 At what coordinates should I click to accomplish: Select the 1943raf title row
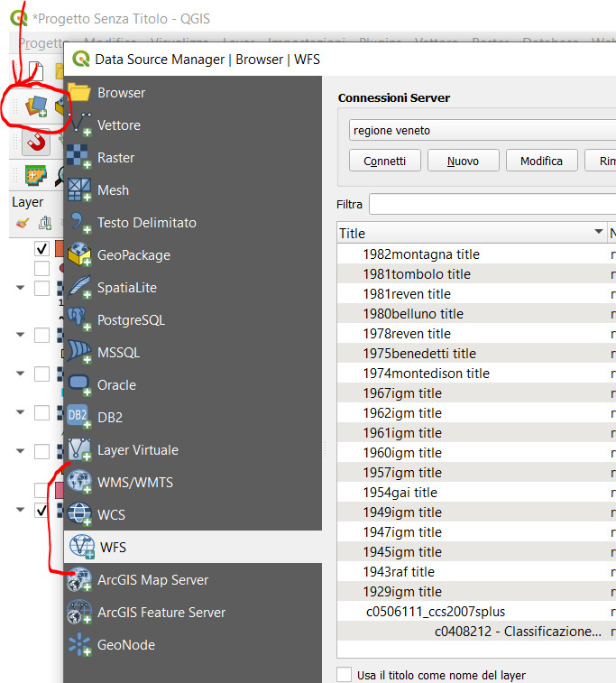click(476, 572)
